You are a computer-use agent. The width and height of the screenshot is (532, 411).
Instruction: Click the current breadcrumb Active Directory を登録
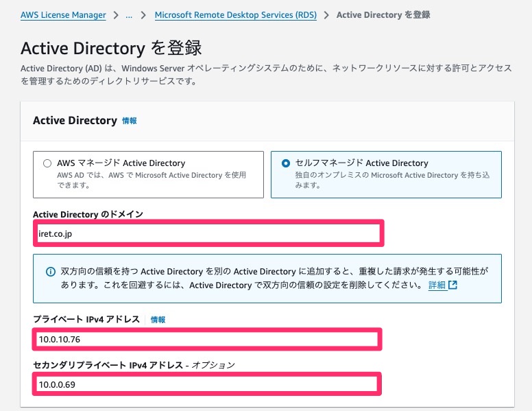pos(383,15)
